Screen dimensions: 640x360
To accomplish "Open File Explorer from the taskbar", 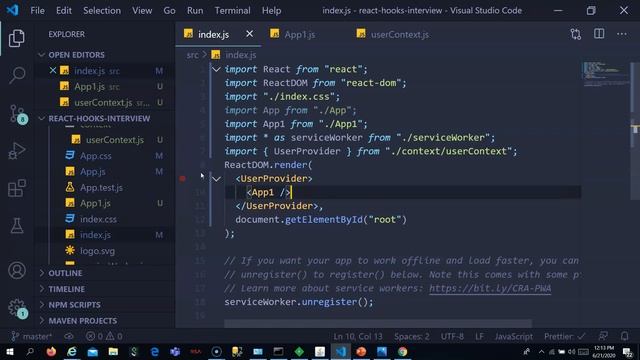I will [x=113, y=351].
